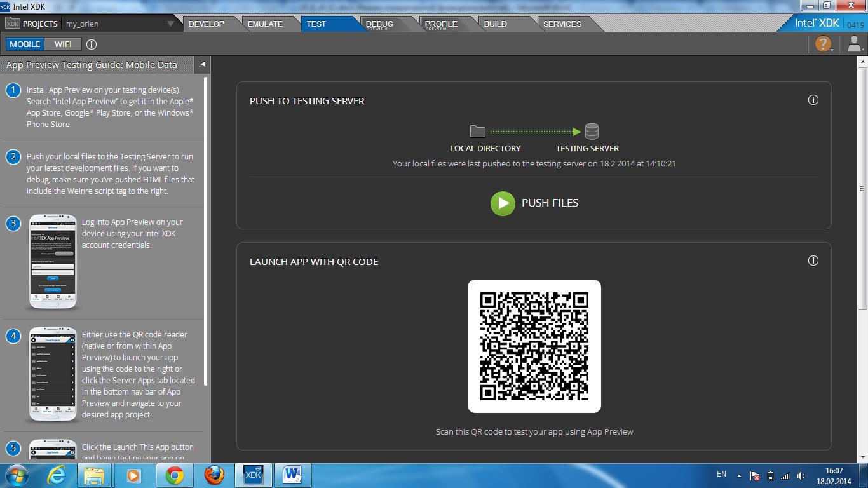Select the TEST tab
The image size is (868, 488).
point(316,24)
